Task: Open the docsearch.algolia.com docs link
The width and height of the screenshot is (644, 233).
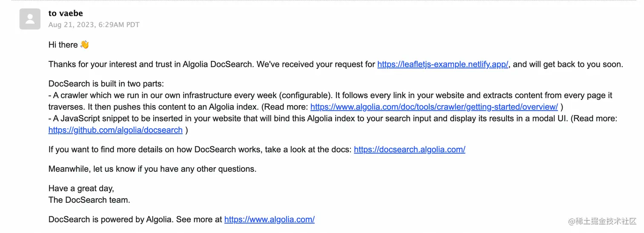Action: [x=409, y=150]
